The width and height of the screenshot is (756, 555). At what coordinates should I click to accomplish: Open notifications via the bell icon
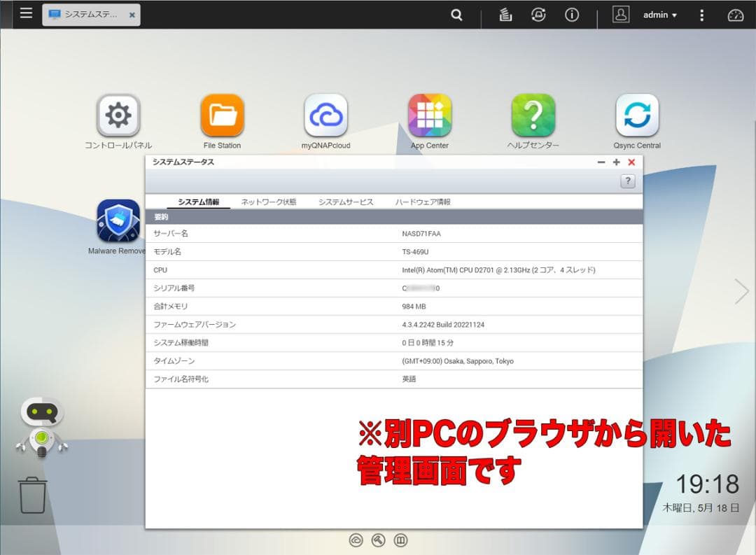[538, 15]
